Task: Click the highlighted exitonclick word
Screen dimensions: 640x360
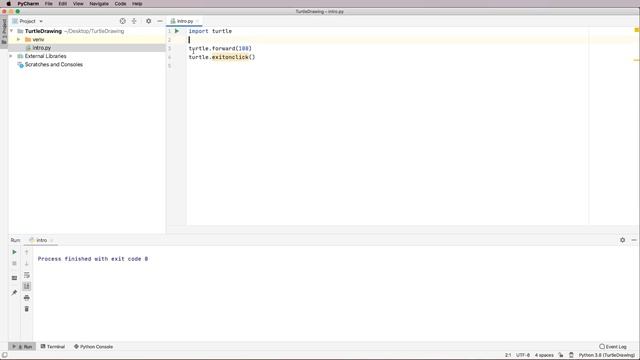Action: pyautogui.click(x=230, y=57)
